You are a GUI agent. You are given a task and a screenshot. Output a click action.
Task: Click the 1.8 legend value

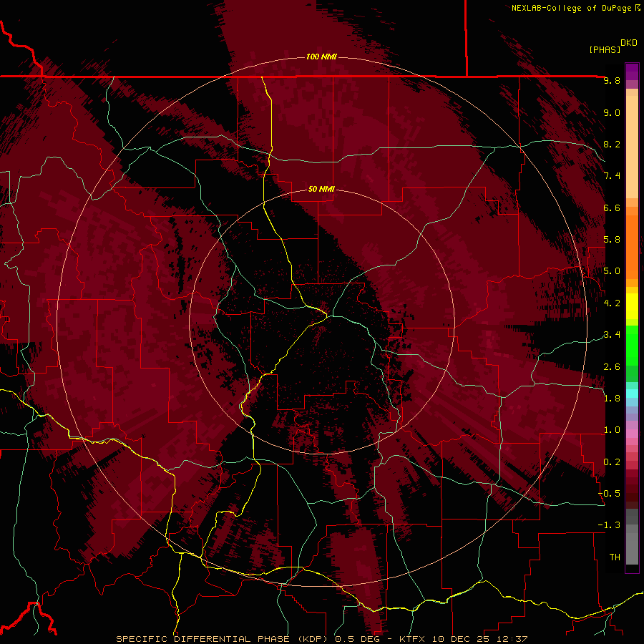point(612,399)
